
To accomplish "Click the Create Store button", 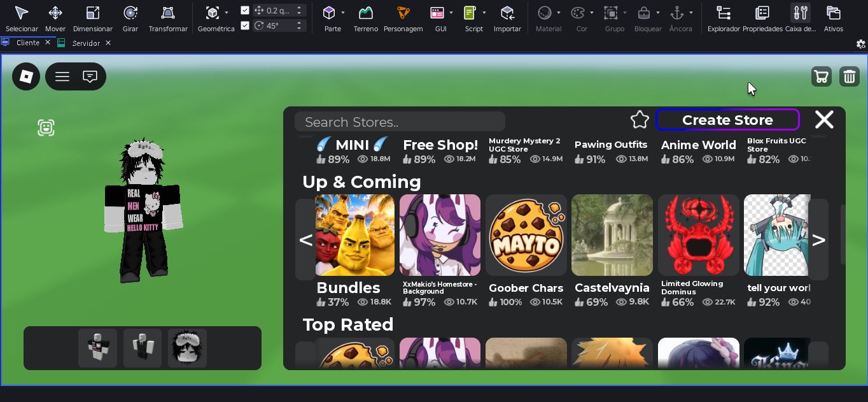I will coord(727,120).
